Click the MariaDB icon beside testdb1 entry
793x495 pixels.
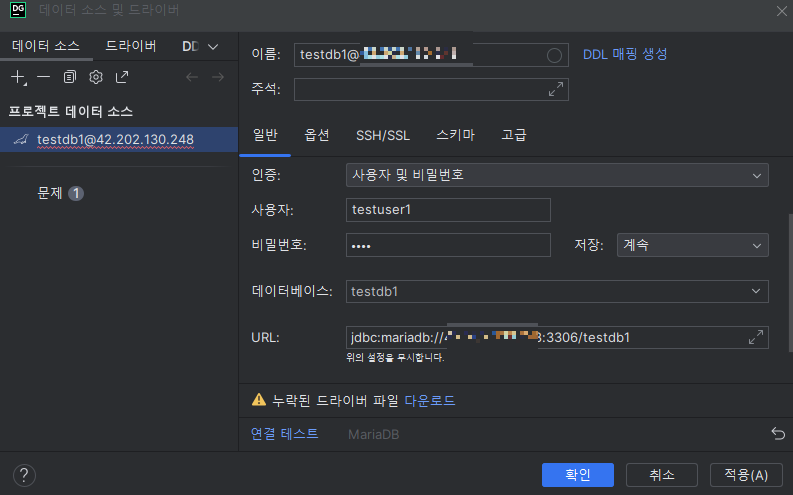(21, 140)
